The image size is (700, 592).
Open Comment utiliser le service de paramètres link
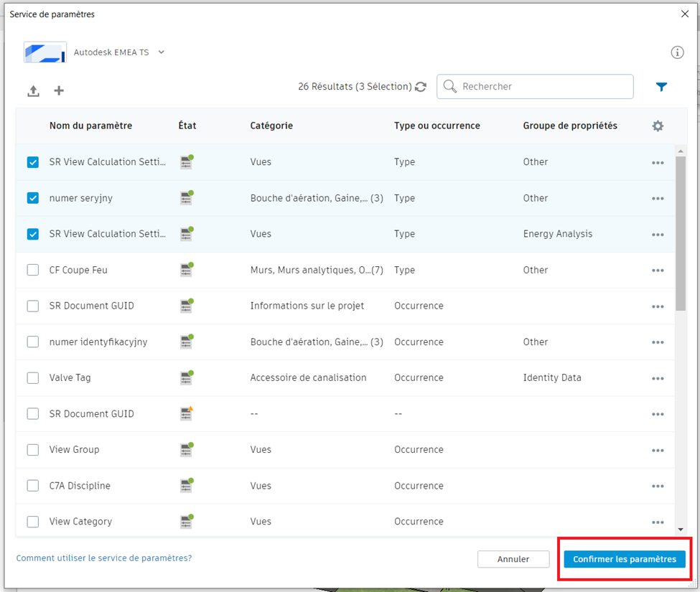[104, 558]
